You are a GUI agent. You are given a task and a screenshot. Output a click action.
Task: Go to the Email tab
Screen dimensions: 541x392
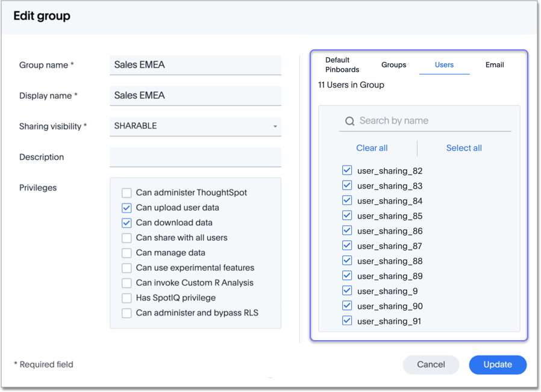coord(495,65)
